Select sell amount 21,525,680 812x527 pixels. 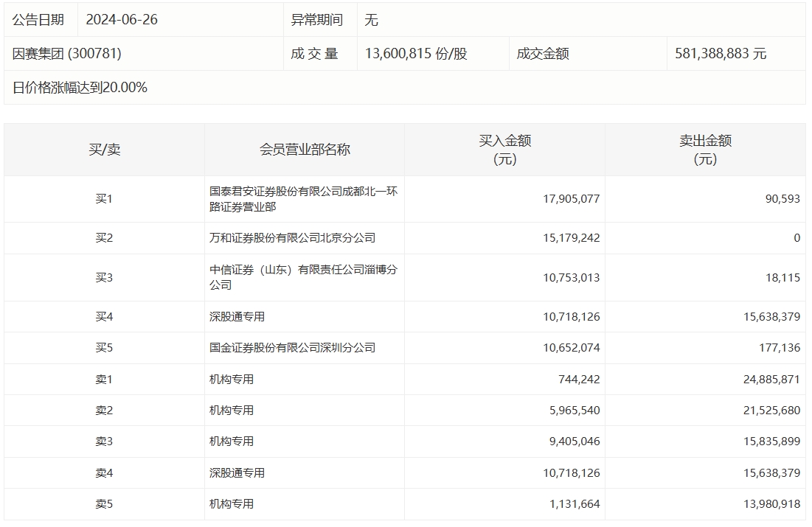771,411
